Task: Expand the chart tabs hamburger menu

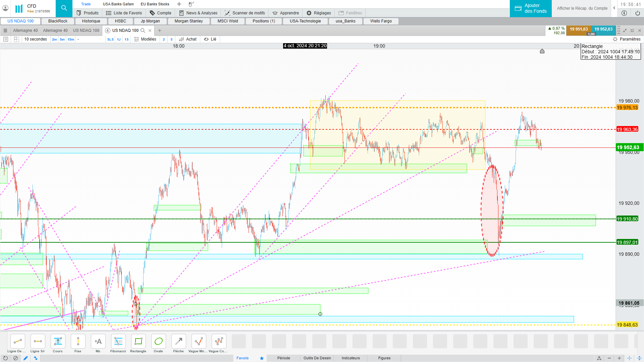Action: (5, 31)
